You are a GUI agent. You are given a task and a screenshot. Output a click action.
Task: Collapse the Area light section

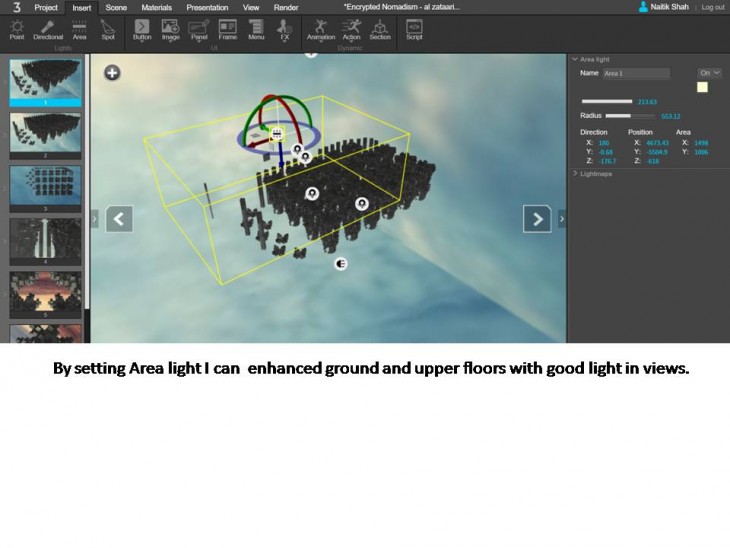pyautogui.click(x=577, y=60)
